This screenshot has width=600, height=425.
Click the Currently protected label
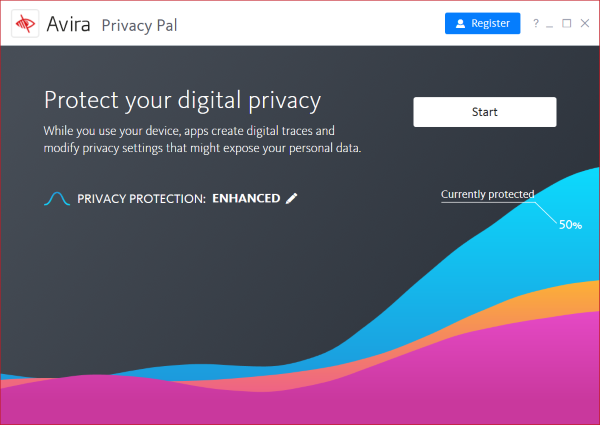point(488,194)
